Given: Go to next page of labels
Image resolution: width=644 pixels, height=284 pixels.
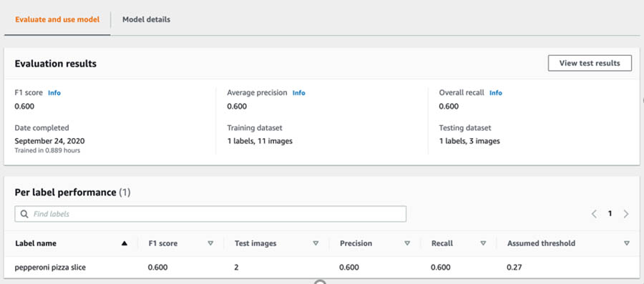Looking at the screenshot, I should [626, 214].
